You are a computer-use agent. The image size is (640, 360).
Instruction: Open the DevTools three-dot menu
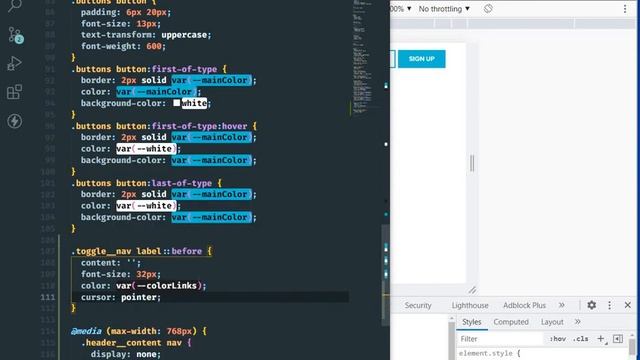pos(609,305)
